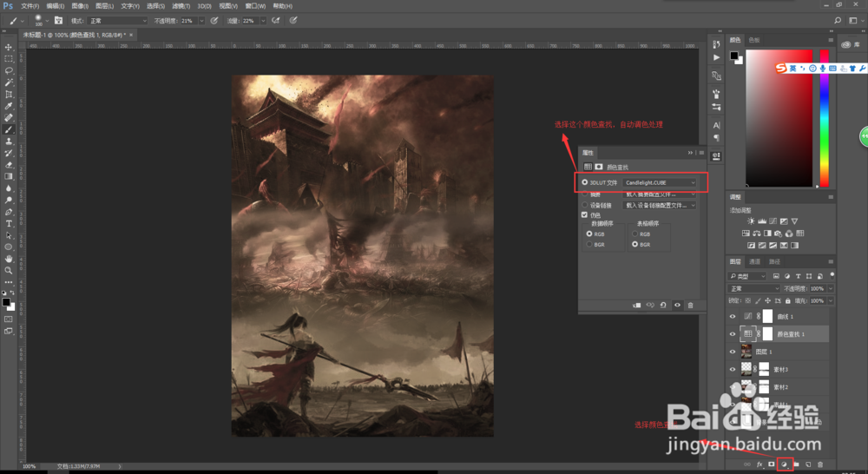868x474 pixels.
Task: Click the 图层 1 layer thumbnail
Action: (x=746, y=352)
